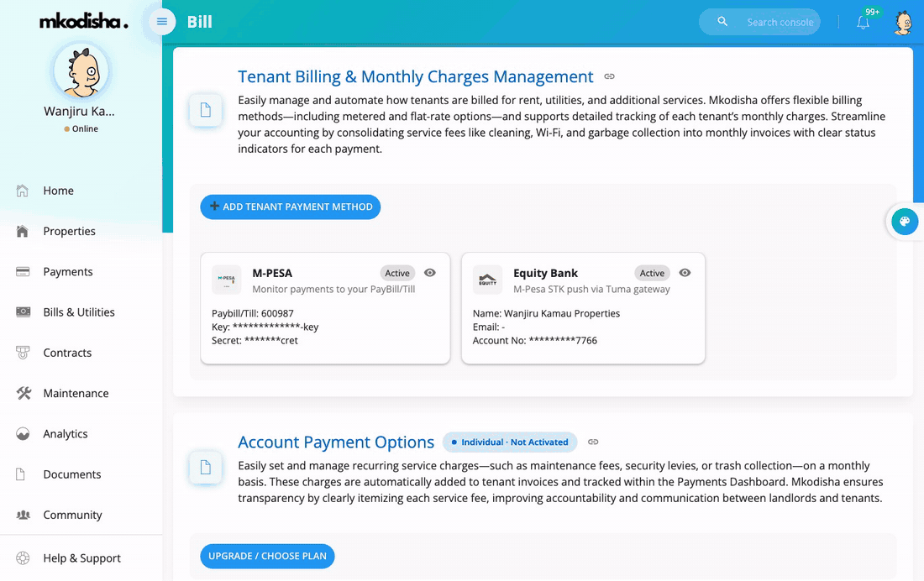Open the notifications bell icon
Image resolution: width=924 pixels, height=581 pixels.
click(863, 23)
